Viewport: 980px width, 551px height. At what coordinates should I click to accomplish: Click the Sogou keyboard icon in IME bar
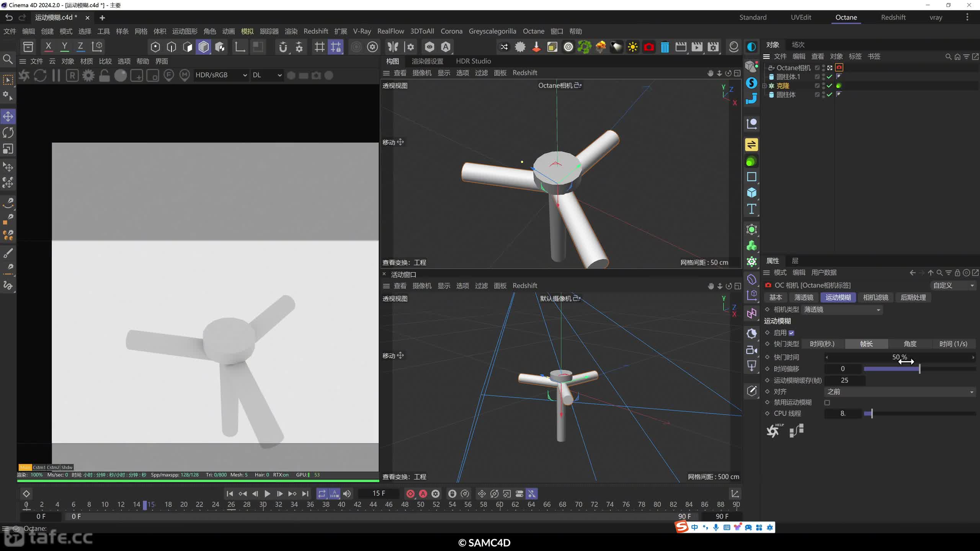727,527
